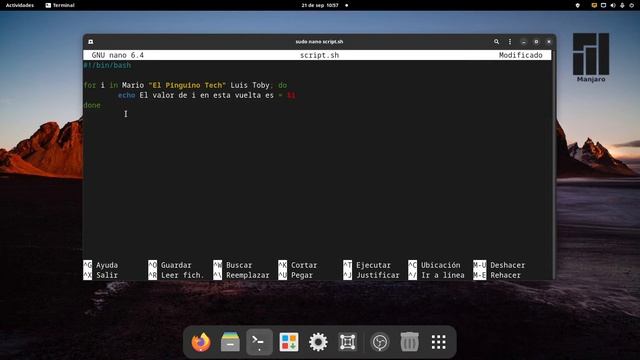Launch the screenshot tool in dock
The height and width of the screenshot is (360, 640).
click(x=348, y=342)
